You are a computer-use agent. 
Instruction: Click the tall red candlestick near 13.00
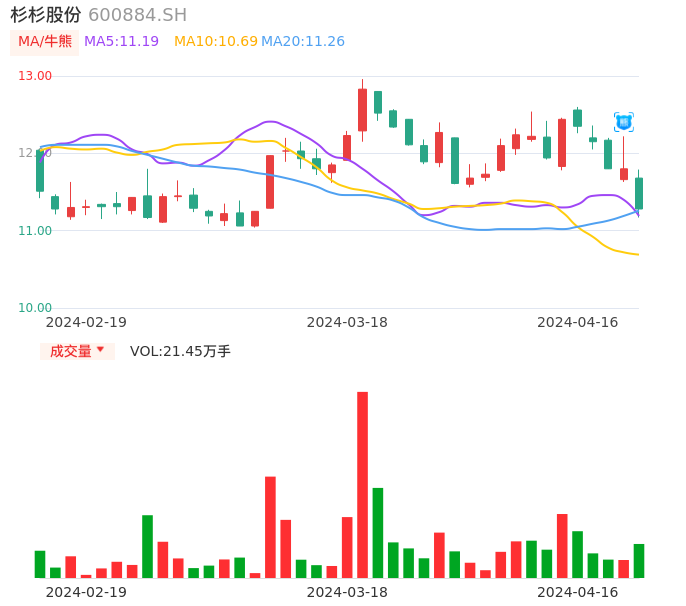click(x=362, y=110)
